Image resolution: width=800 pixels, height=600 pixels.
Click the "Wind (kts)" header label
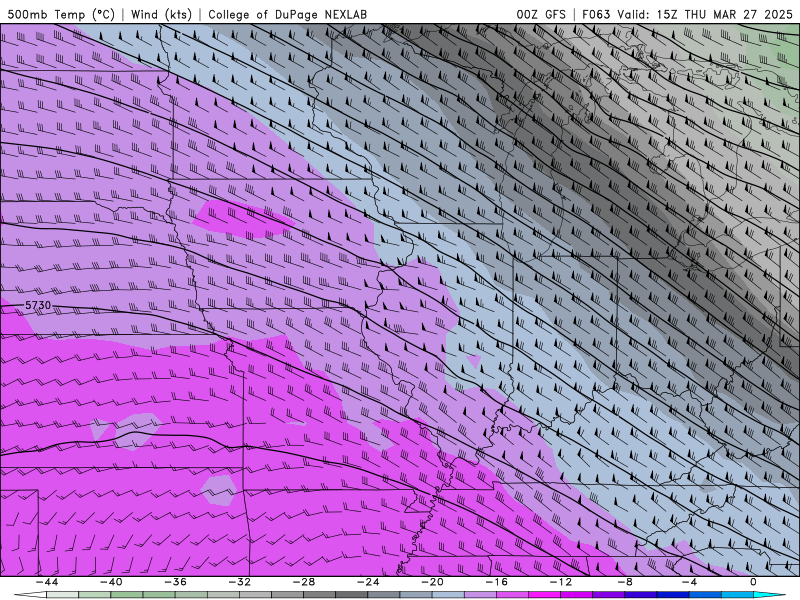(161, 14)
